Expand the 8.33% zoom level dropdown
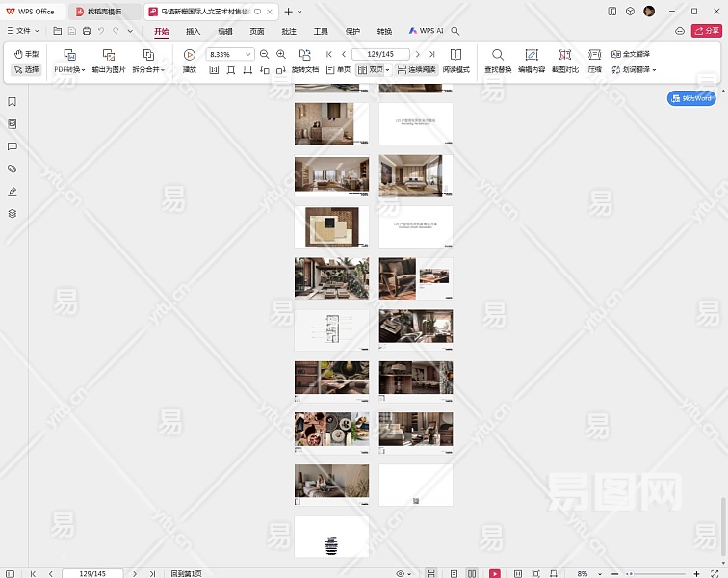 (x=248, y=55)
